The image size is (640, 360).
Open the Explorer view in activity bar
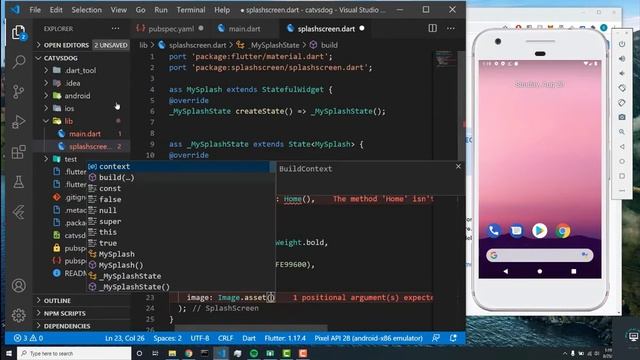(x=18, y=32)
